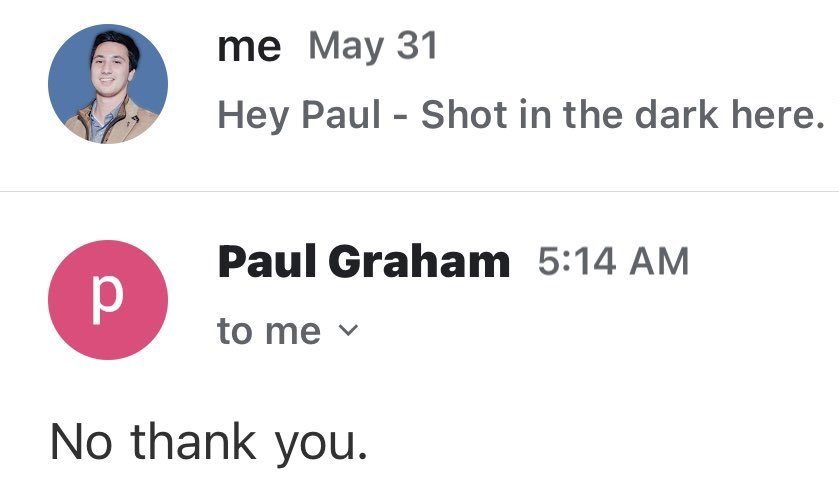Open the sender's profile photo avatar
This screenshot has width=839, height=501.
[108, 84]
